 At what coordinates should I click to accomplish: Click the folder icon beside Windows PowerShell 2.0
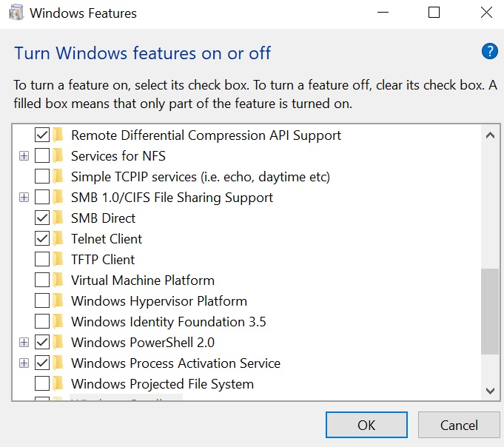[58, 343]
